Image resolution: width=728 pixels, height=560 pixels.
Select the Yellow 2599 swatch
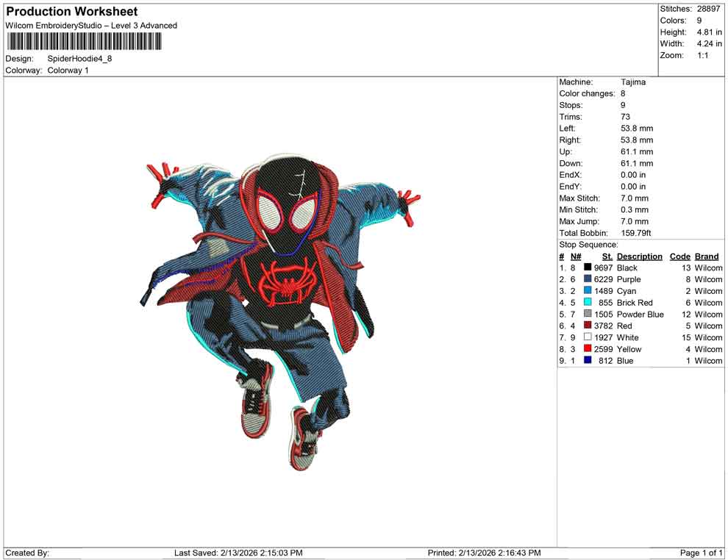pyautogui.click(x=587, y=349)
